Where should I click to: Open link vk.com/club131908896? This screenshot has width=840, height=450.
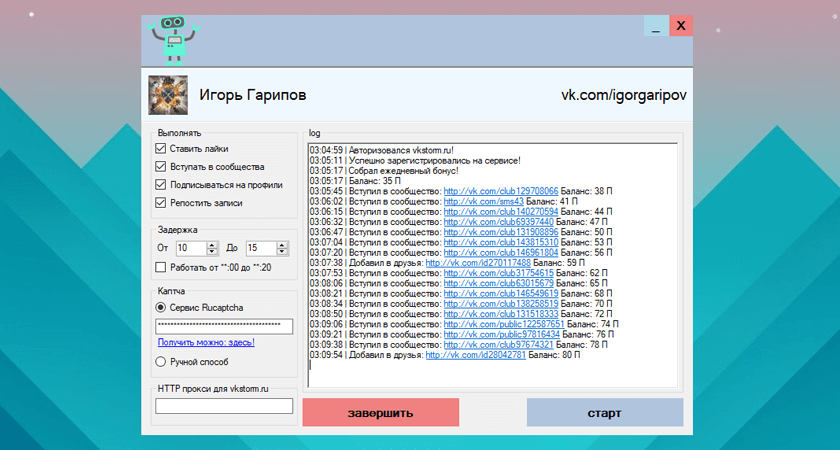[501, 232]
